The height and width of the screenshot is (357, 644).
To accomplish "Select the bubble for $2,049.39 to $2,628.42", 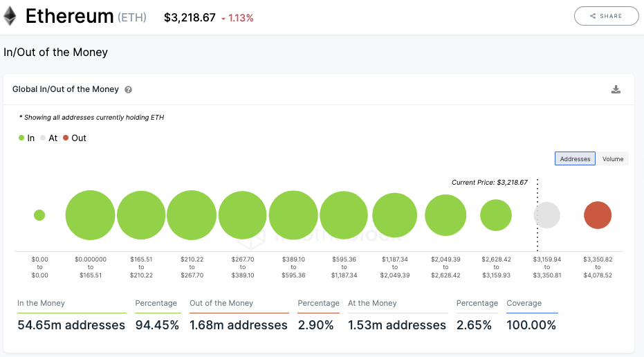I will (445, 215).
